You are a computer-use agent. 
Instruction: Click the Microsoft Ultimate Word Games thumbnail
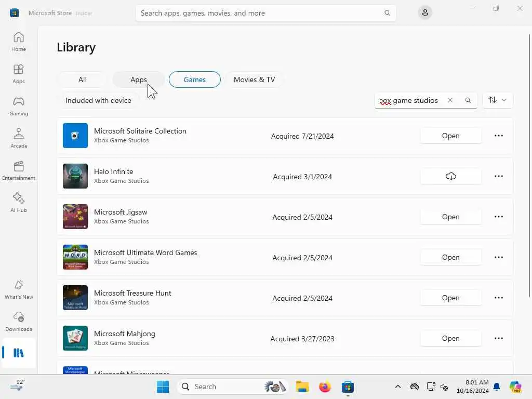75,257
